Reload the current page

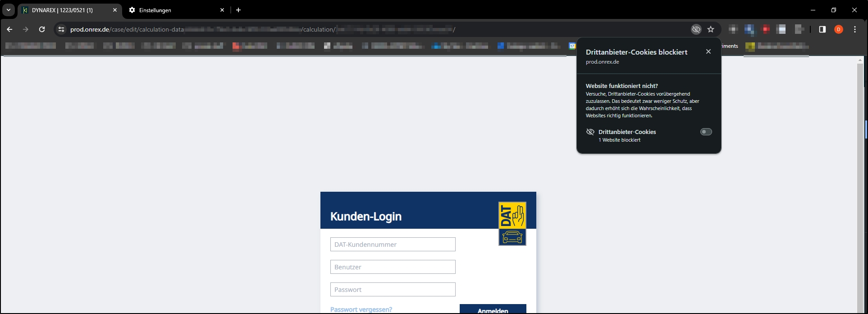(x=42, y=29)
